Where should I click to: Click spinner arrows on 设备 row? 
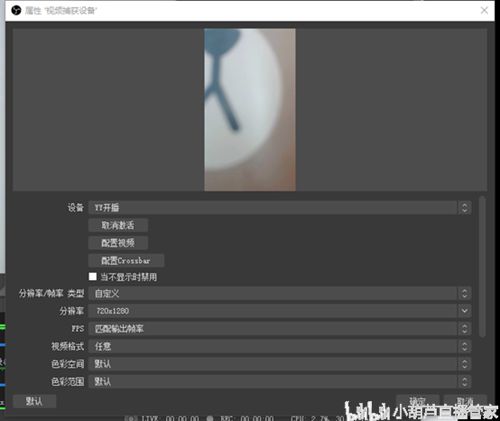click(x=464, y=208)
